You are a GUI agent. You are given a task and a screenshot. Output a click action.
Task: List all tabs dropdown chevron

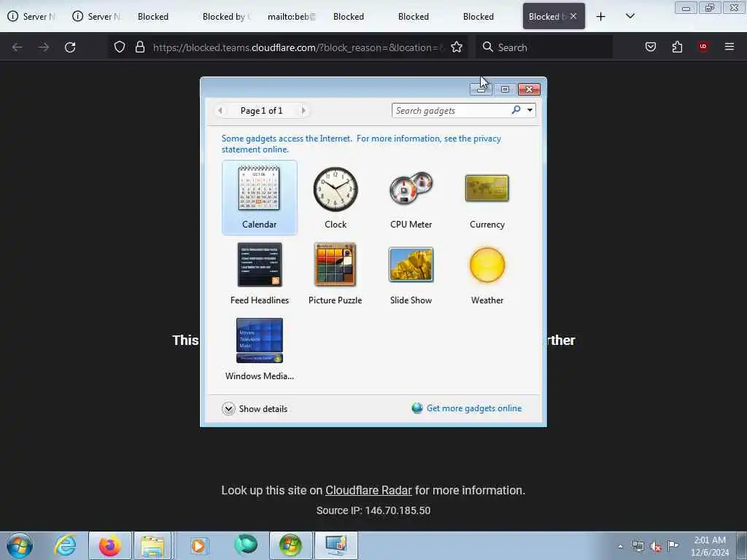point(630,17)
